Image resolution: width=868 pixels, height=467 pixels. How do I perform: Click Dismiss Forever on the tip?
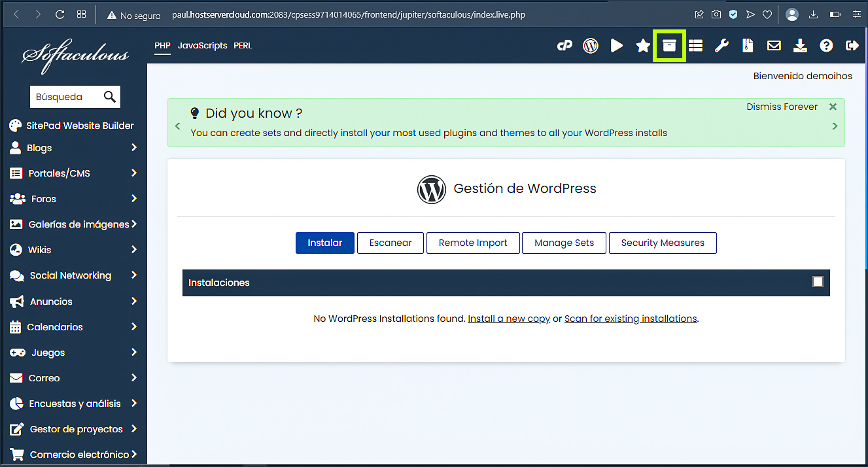point(782,107)
